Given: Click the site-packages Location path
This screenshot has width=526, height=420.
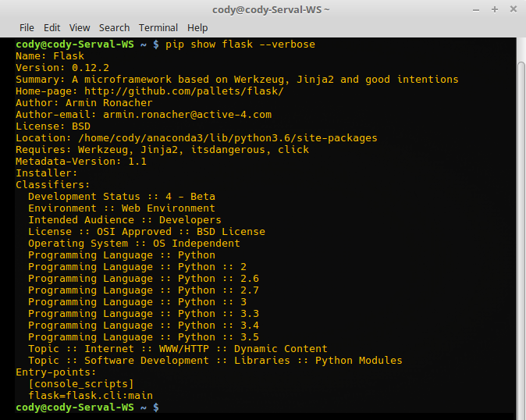Looking at the screenshot, I should [228, 138].
